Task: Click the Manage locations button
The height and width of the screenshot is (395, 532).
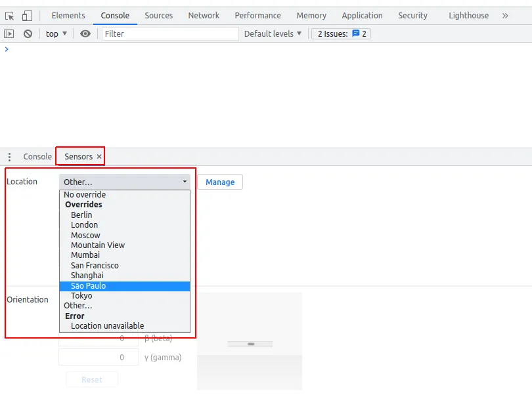Action: pyautogui.click(x=220, y=182)
